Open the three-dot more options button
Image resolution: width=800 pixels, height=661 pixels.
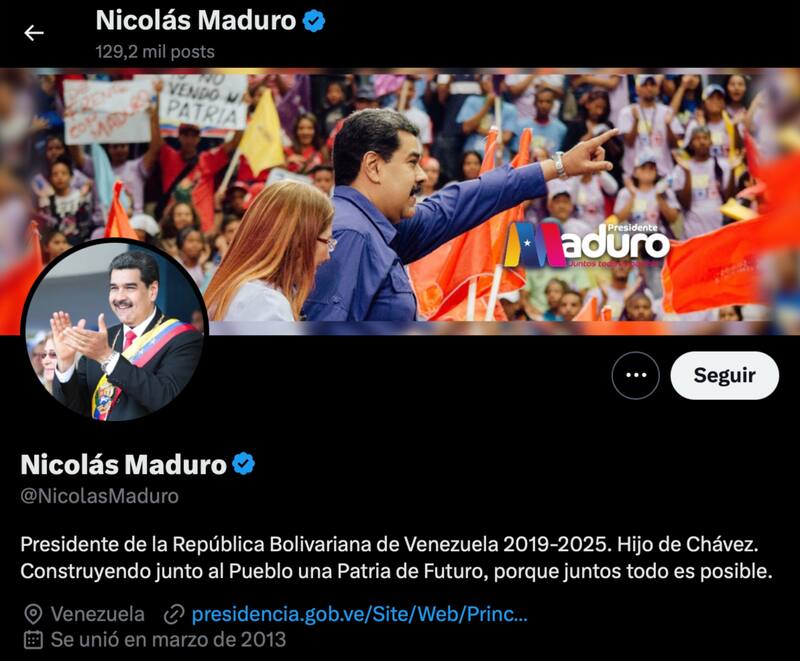[635, 375]
